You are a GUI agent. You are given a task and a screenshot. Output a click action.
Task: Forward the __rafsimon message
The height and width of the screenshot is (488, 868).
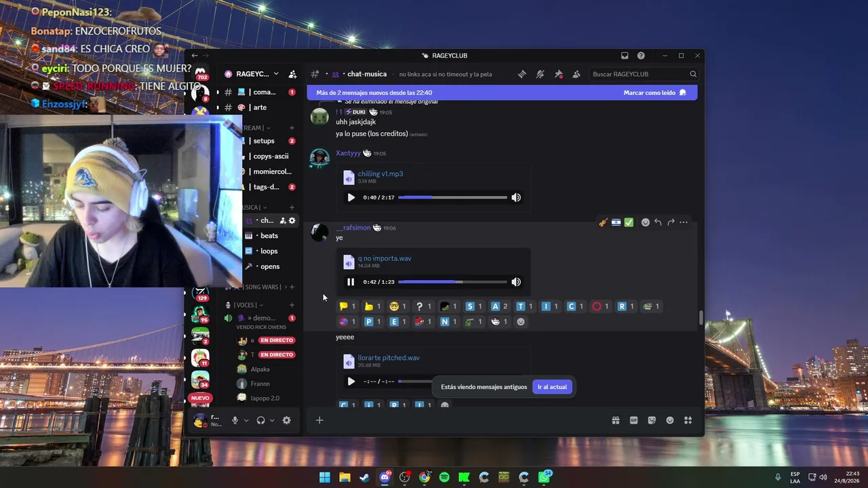click(671, 222)
